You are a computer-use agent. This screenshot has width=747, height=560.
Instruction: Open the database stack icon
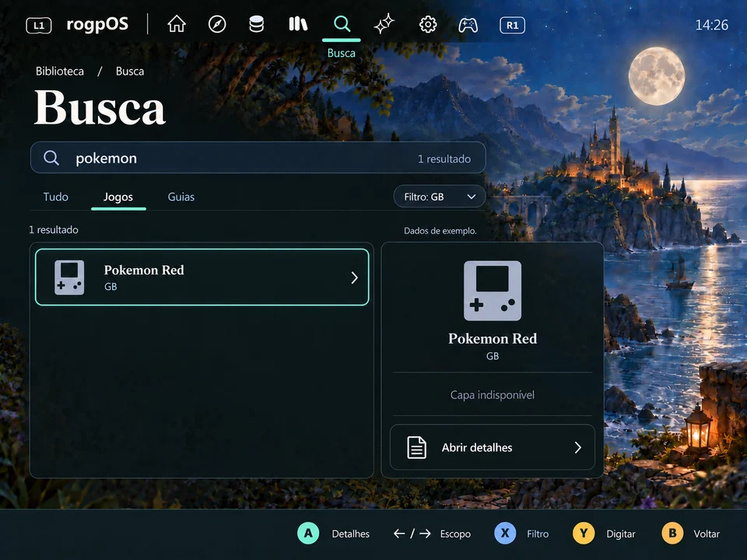click(x=256, y=24)
